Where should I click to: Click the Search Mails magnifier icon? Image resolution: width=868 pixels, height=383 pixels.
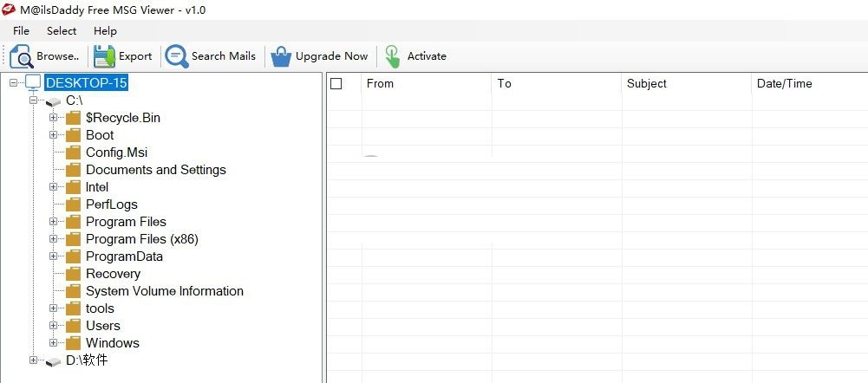click(x=177, y=56)
